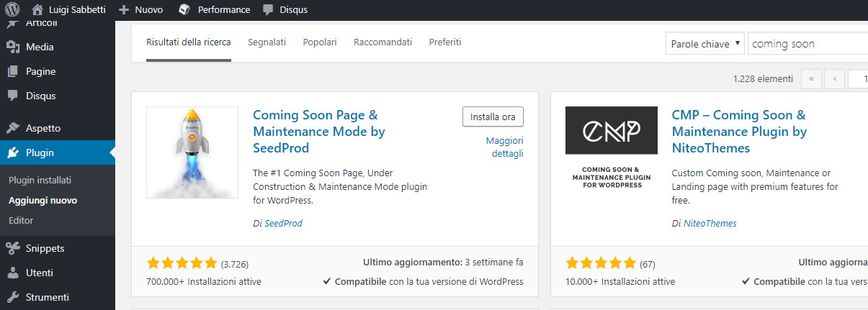The image size is (868, 310).
Task: Click the Disqus comment icon in sidebar
Action: 12,96
